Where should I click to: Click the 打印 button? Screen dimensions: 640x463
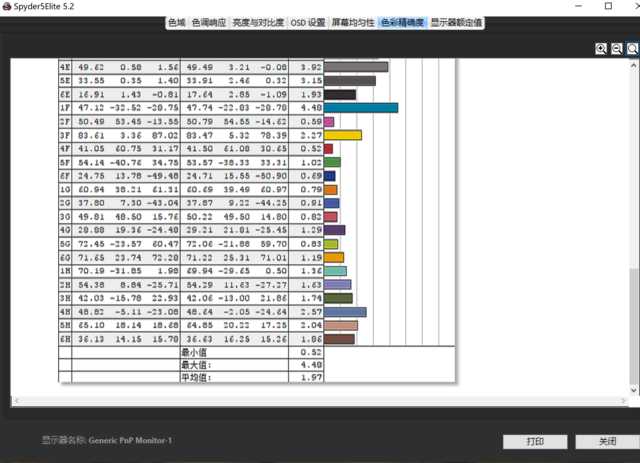[x=535, y=441]
